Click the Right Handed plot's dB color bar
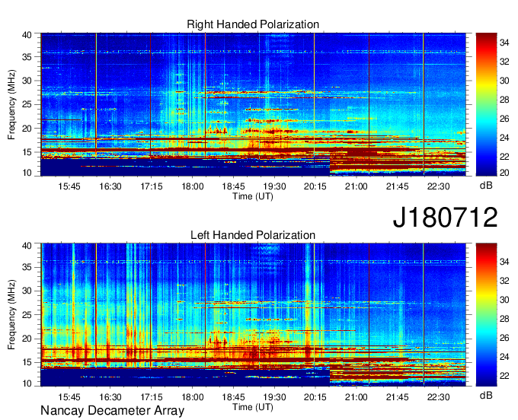 [x=486, y=104]
